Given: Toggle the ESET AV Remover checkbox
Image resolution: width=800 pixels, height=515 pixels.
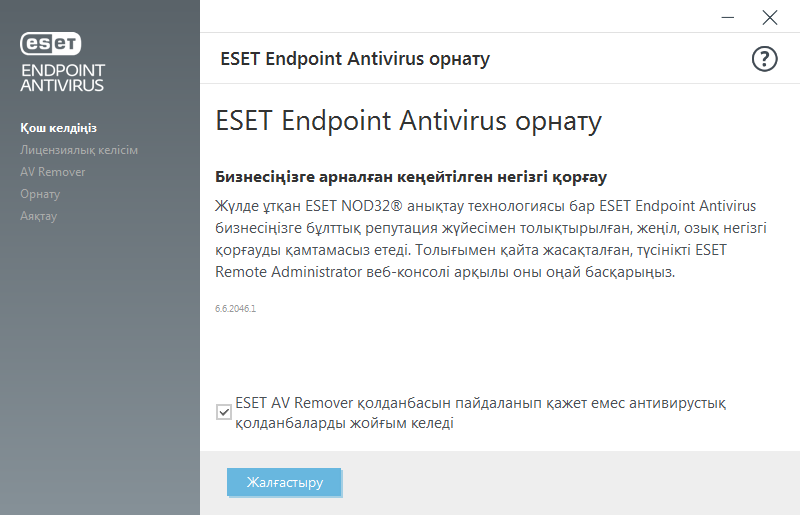Looking at the screenshot, I should [224, 412].
